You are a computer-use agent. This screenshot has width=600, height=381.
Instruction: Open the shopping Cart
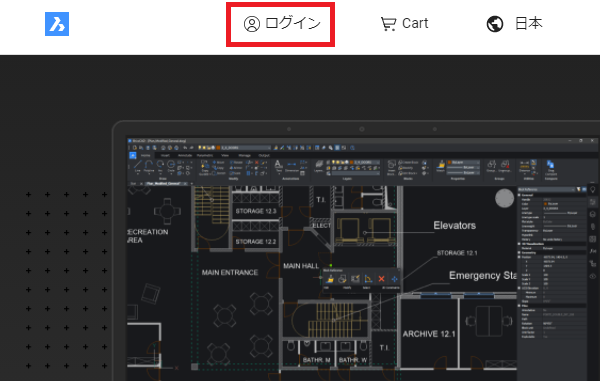404,24
